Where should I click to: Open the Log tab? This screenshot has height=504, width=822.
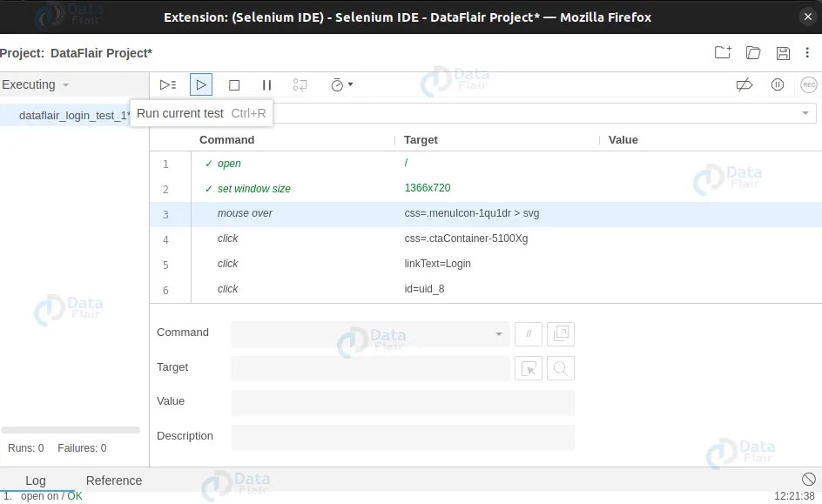[36, 480]
